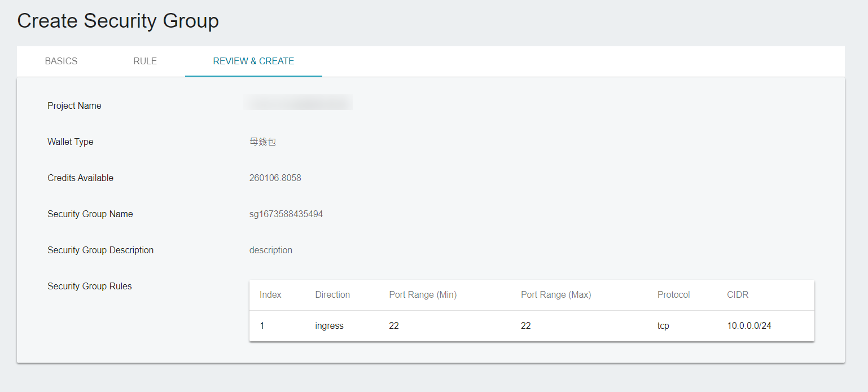Click the Security Group Rules label

90,286
